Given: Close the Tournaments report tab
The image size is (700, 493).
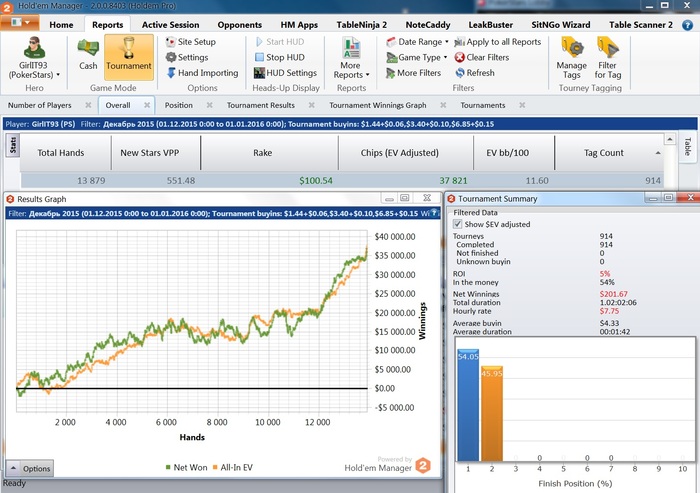Looking at the screenshot, I should [522, 105].
